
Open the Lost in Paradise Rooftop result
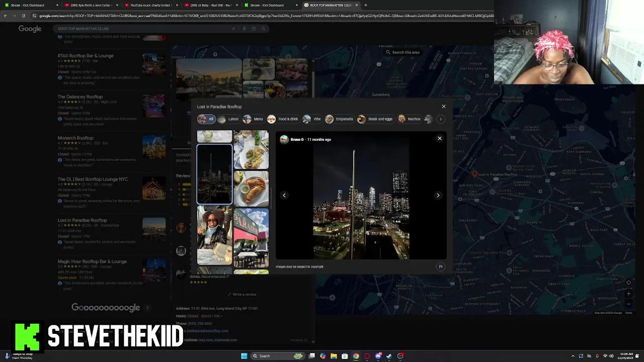pyautogui.click(x=82, y=220)
